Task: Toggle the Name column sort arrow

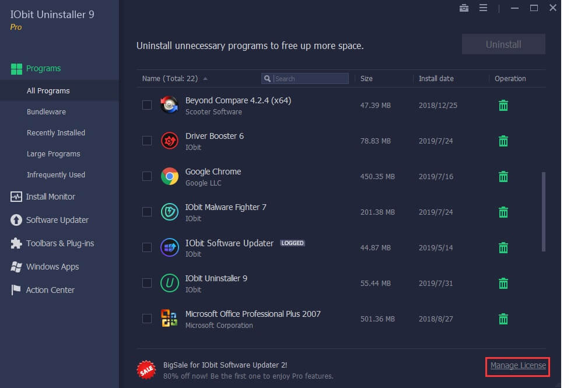Action: (205, 78)
